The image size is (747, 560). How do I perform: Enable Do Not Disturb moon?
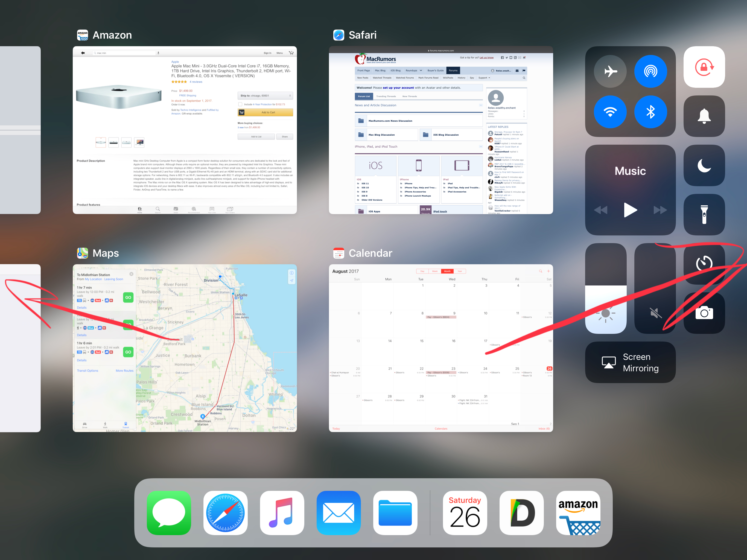pos(704,165)
